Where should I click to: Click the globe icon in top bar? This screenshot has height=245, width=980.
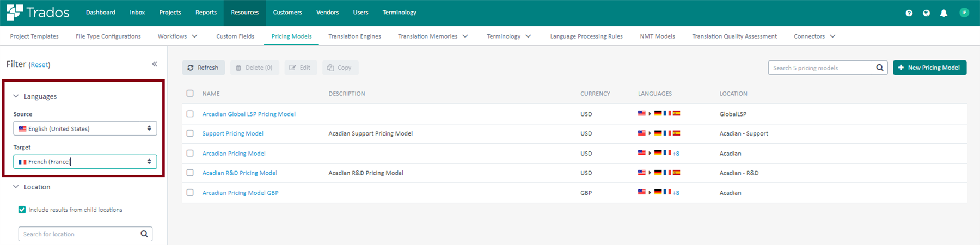[x=926, y=13]
